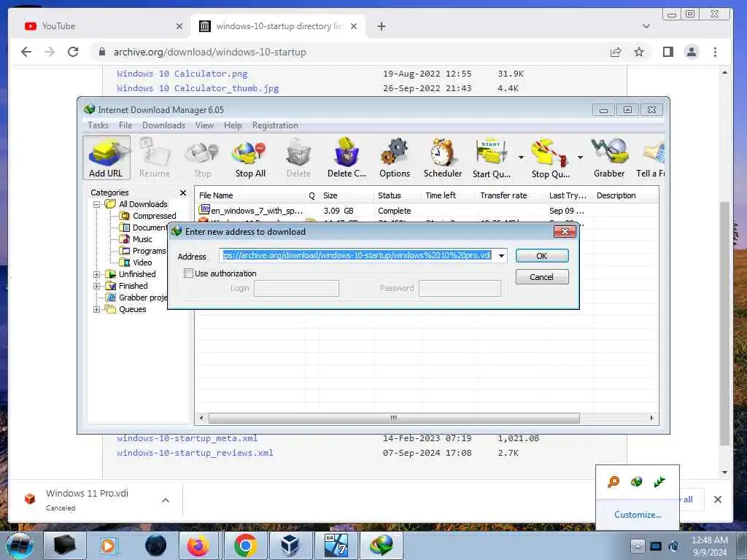The width and height of the screenshot is (747, 560).
Task: Select the Music category
Action: coord(142,239)
